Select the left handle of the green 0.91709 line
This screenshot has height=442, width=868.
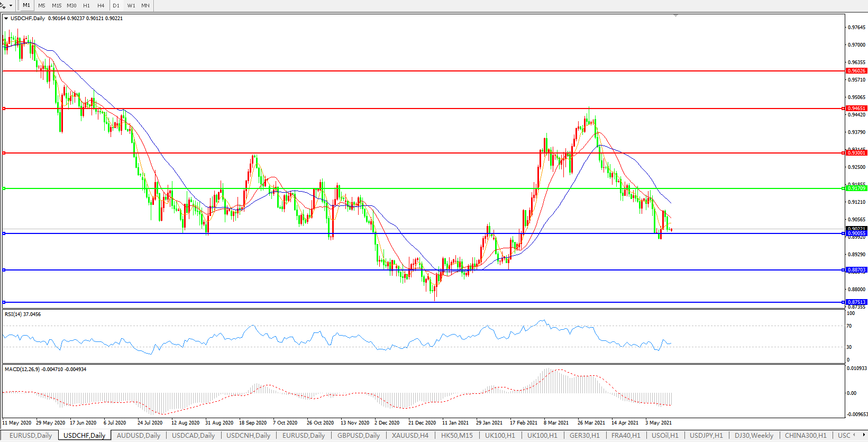[x=4, y=188]
